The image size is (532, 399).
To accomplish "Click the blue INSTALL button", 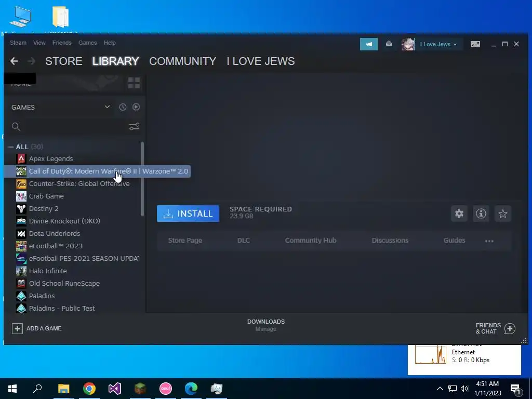I will [188, 214].
